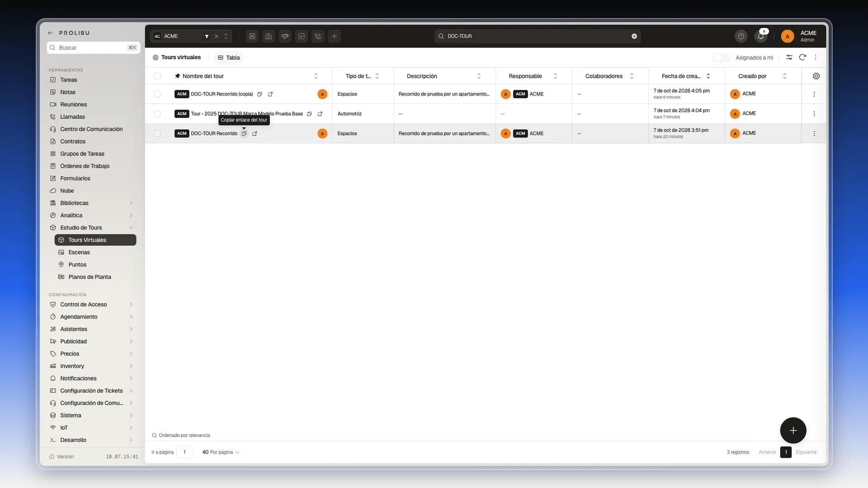
Task: Click the Ir a página number field
Action: coord(184,452)
